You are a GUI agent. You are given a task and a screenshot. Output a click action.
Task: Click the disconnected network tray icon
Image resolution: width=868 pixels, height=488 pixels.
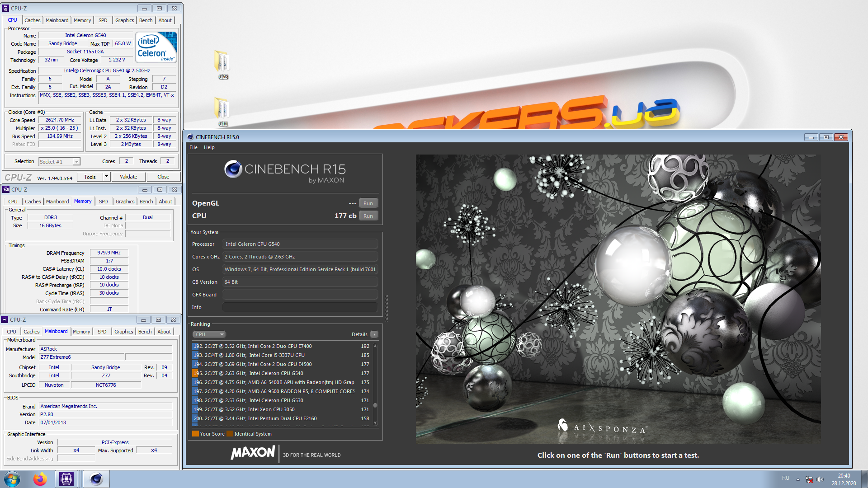point(809,479)
